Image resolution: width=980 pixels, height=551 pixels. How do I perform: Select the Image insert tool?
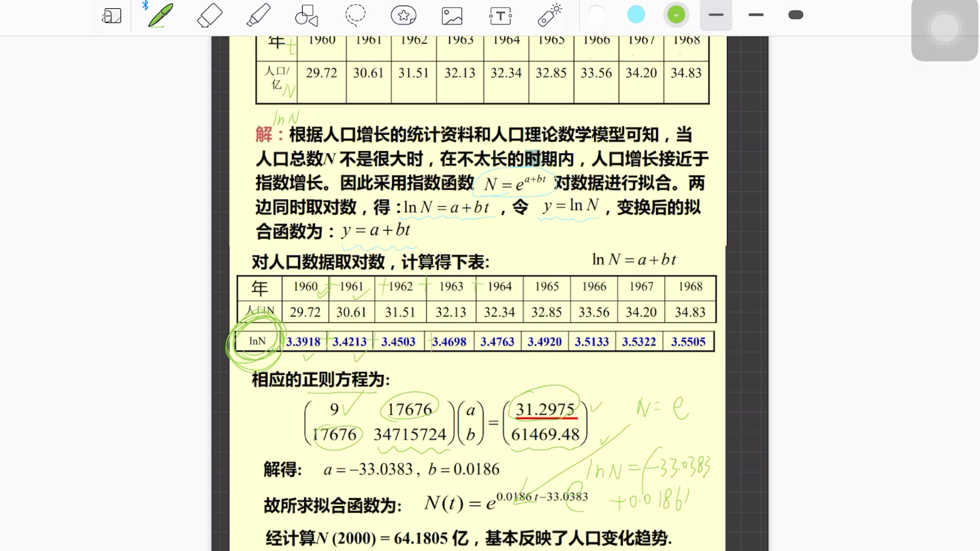[x=452, y=16]
